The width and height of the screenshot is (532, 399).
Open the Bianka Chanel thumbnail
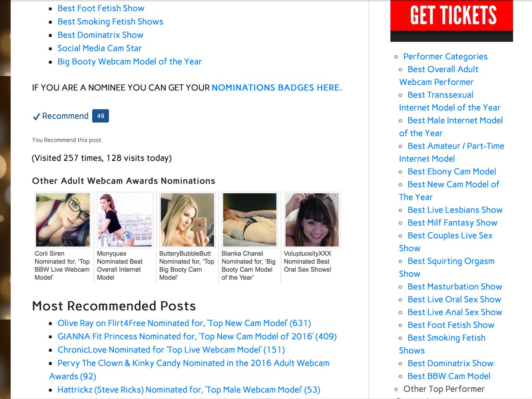250,220
